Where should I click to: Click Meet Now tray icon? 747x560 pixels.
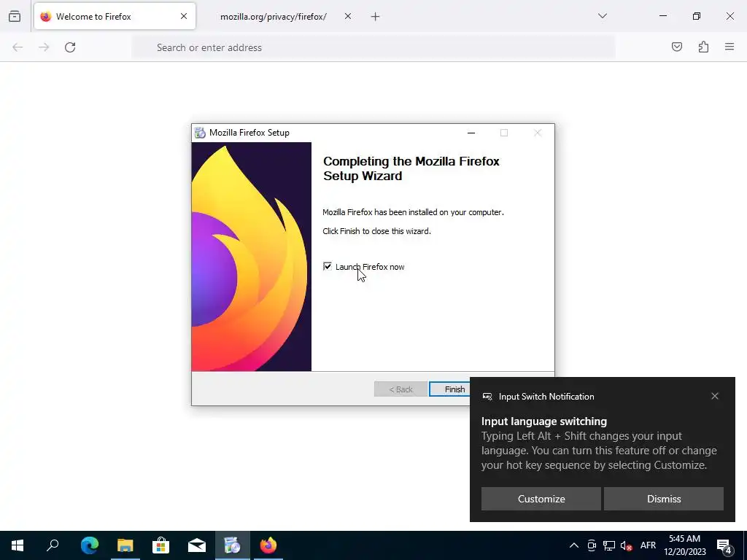[592, 545]
